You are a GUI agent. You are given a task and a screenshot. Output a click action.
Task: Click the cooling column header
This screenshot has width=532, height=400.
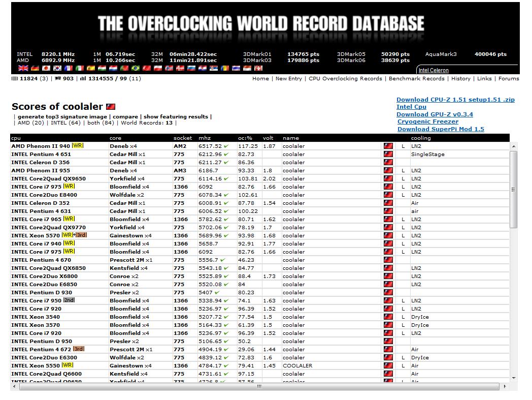pyautogui.click(x=421, y=138)
